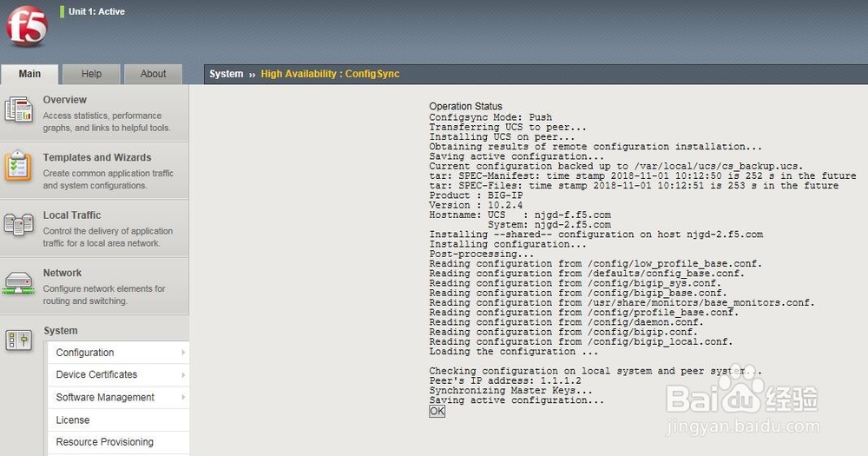Image resolution: width=868 pixels, height=456 pixels.
Task: Click the 'System: njgd-2.f5.com' hostname line
Action: point(549,225)
